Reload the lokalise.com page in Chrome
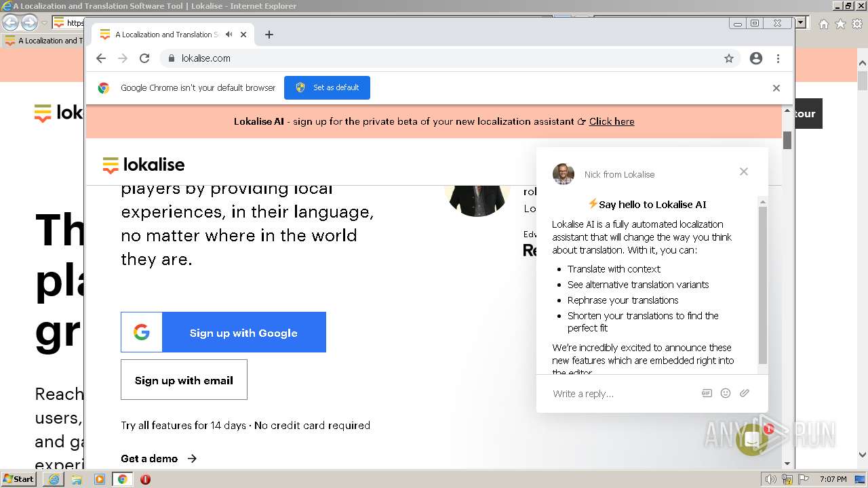This screenshot has height=488, width=868. (144, 58)
